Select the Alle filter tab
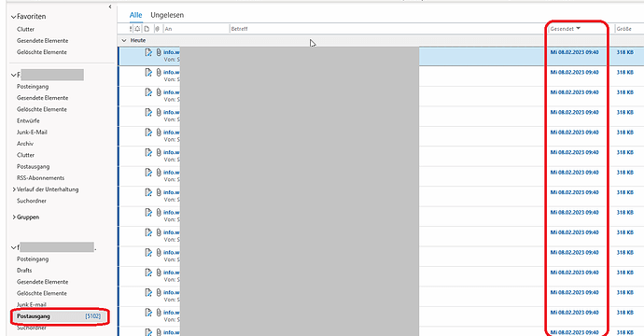644x336 pixels. 135,15
